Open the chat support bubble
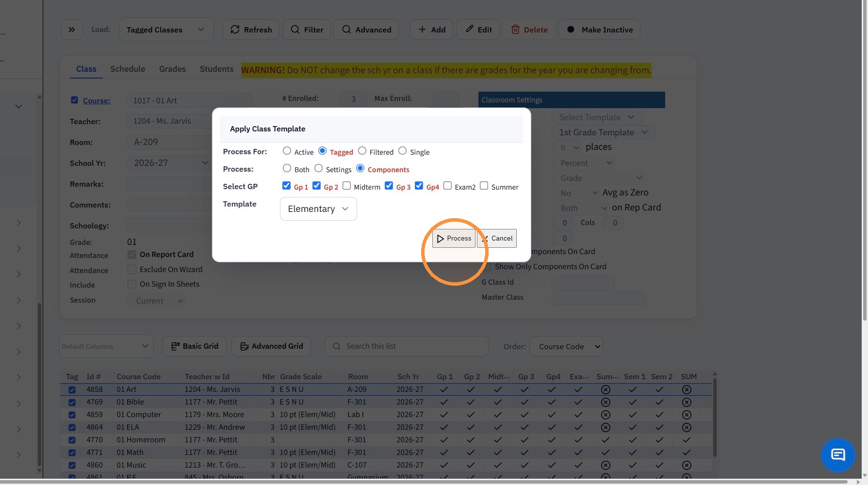Image resolution: width=868 pixels, height=485 pixels. [838, 455]
